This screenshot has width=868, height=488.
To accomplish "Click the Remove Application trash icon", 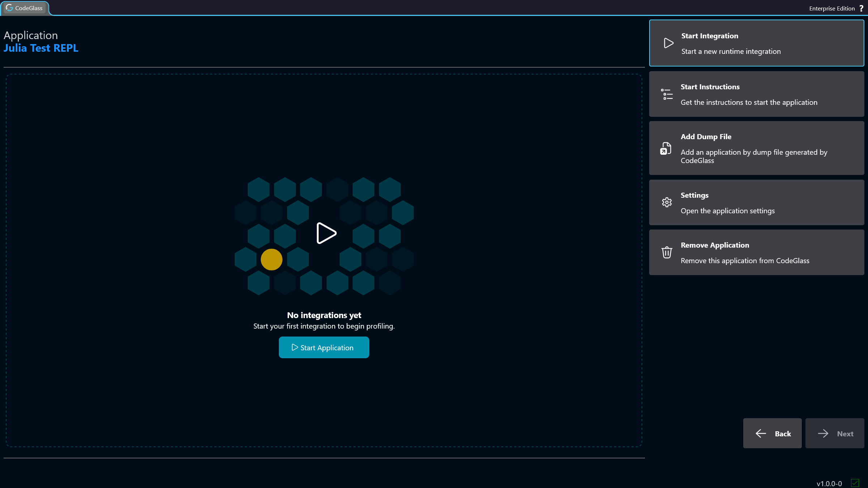I will tap(667, 252).
